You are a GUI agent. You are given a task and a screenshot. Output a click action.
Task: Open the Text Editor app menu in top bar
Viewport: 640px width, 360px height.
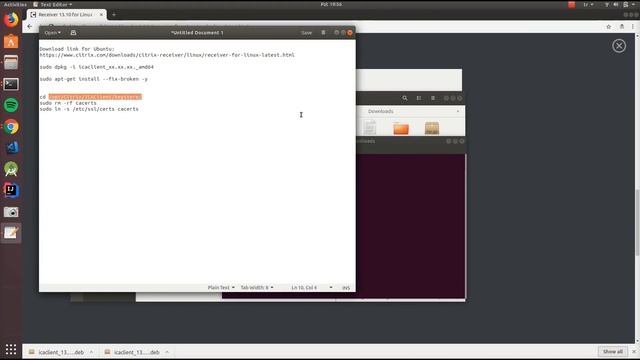(x=53, y=4)
